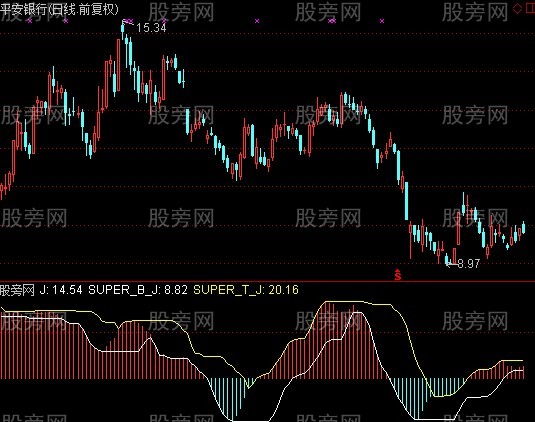Image resolution: width=535 pixels, height=422 pixels.
Task: Select the SUPER_B_J: 8.82 indicator label
Action: [138, 290]
